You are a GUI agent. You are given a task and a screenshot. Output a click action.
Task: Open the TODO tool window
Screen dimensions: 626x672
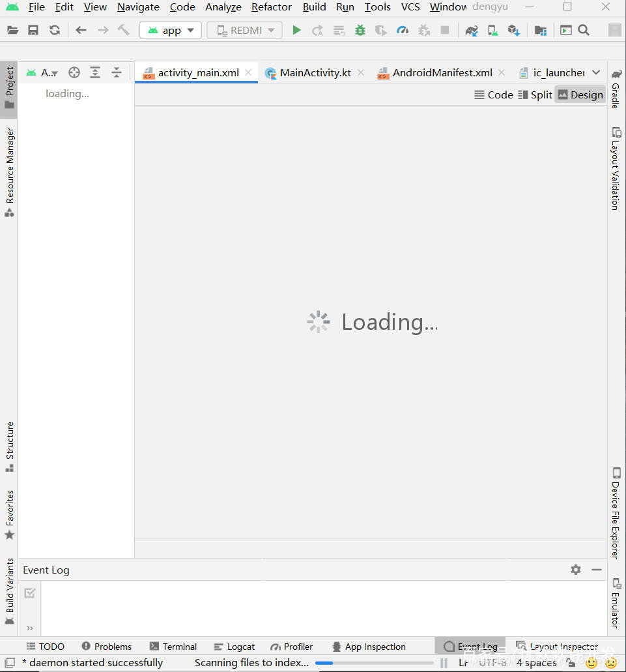coord(46,647)
